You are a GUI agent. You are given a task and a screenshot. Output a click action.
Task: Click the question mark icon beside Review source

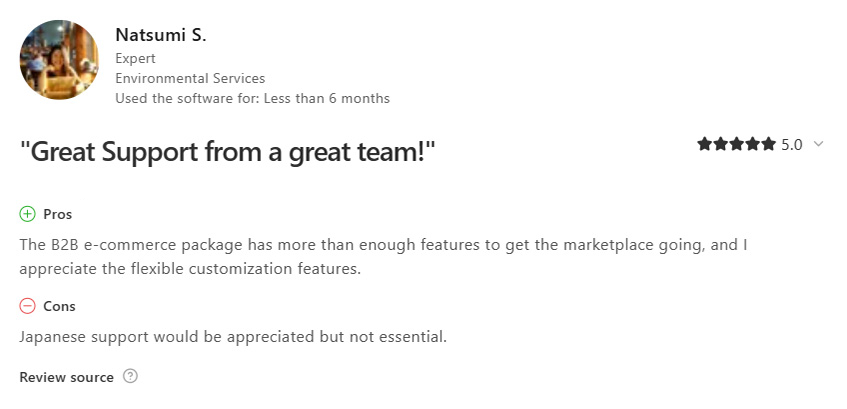[x=130, y=376]
